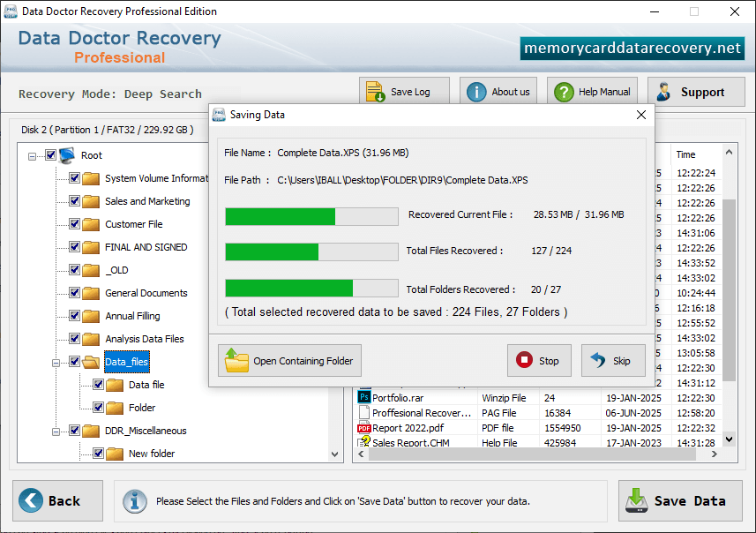Image resolution: width=756 pixels, height=533 pixels.
Task: Uncheck the System Volume Information checkbox
Action: (74, 178)
